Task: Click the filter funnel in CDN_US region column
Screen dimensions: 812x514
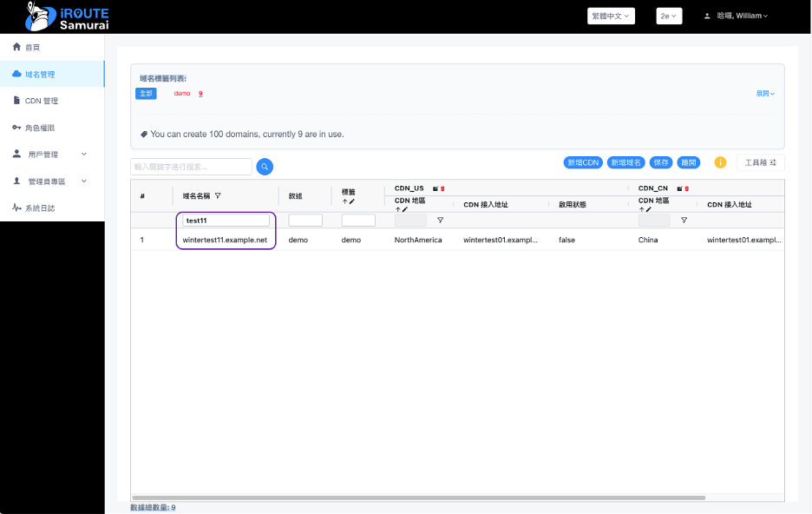Action: pyautogui.click(x=440, y=221)
